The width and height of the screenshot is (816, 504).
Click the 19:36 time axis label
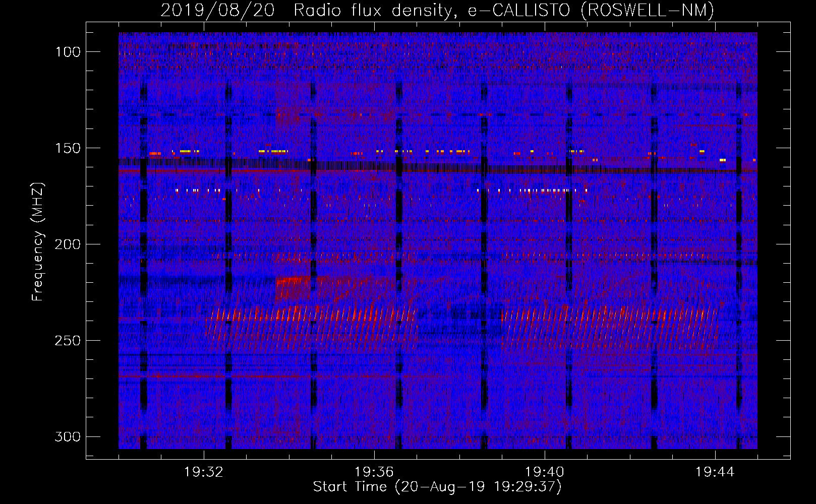pyautogui.click(x=374, y=472)
